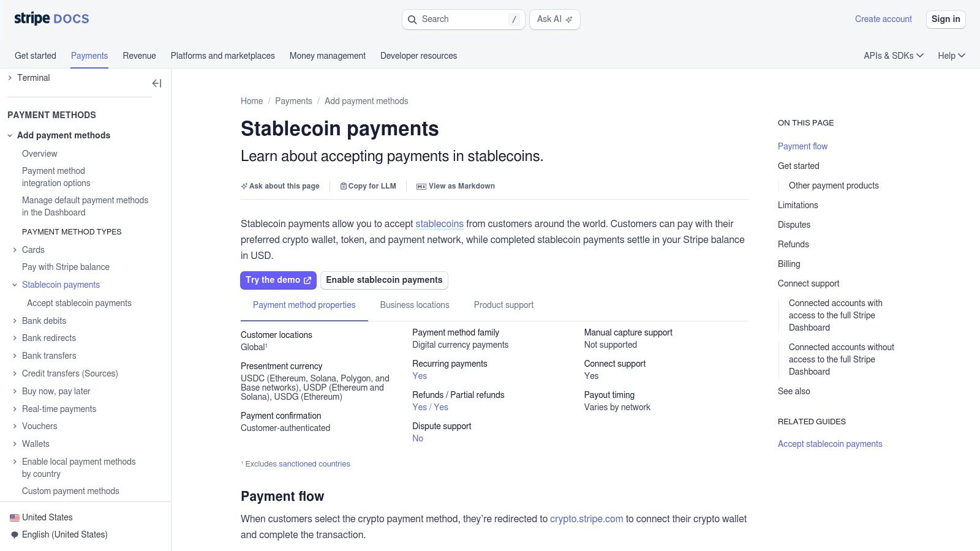Screen dimensions: 980x551
Task: Click the United States flag icon
Action: (x=13, y=517)
